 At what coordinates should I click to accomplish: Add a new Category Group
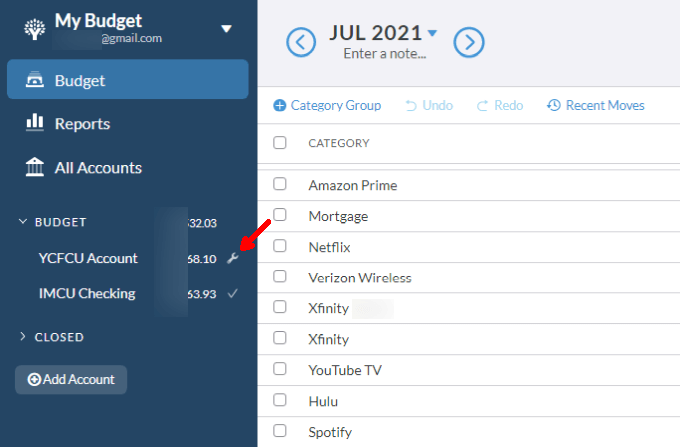327,105
